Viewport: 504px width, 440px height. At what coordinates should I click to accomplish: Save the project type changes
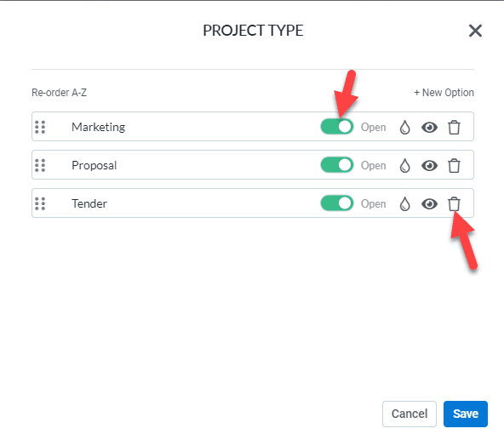coord(466,414)
